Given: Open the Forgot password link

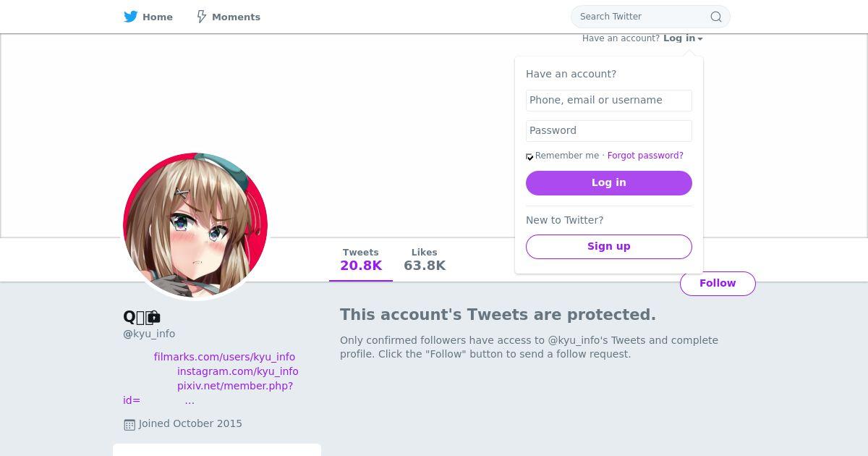Looking at the screenshot, I should [645, 156].
